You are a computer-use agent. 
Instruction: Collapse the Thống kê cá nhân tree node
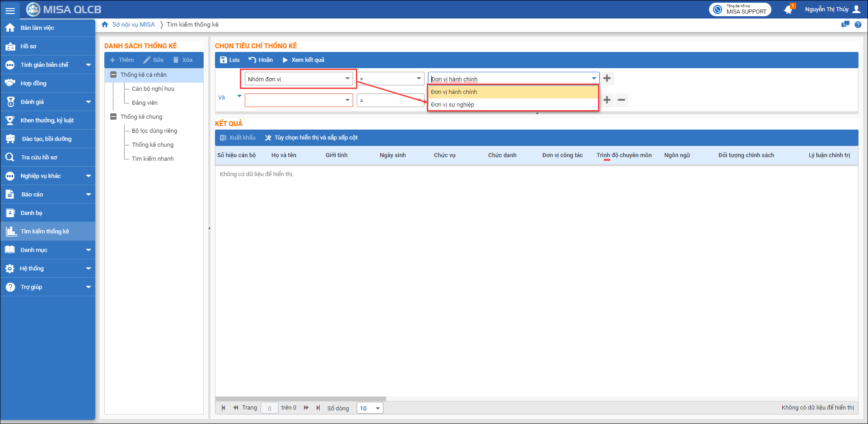point(113,75)
